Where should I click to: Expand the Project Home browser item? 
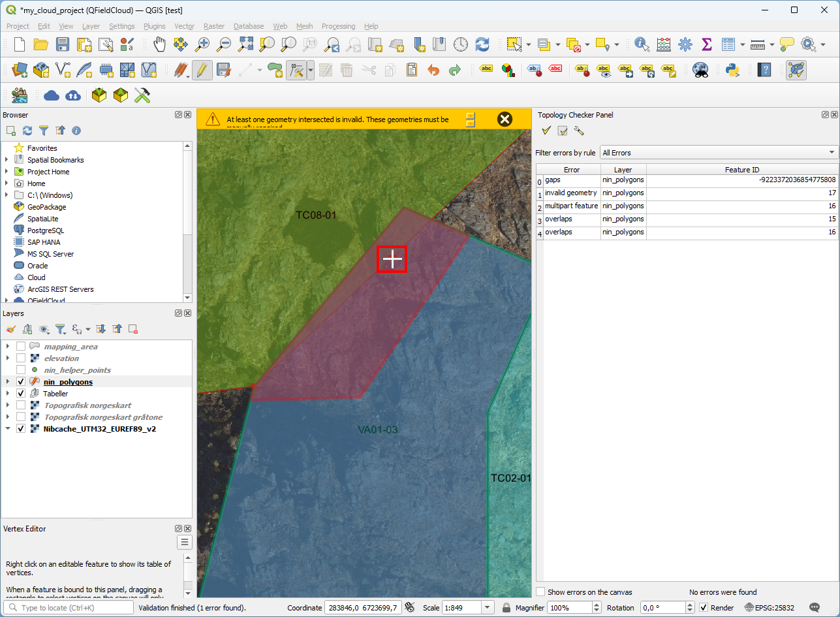pos(7,172)
